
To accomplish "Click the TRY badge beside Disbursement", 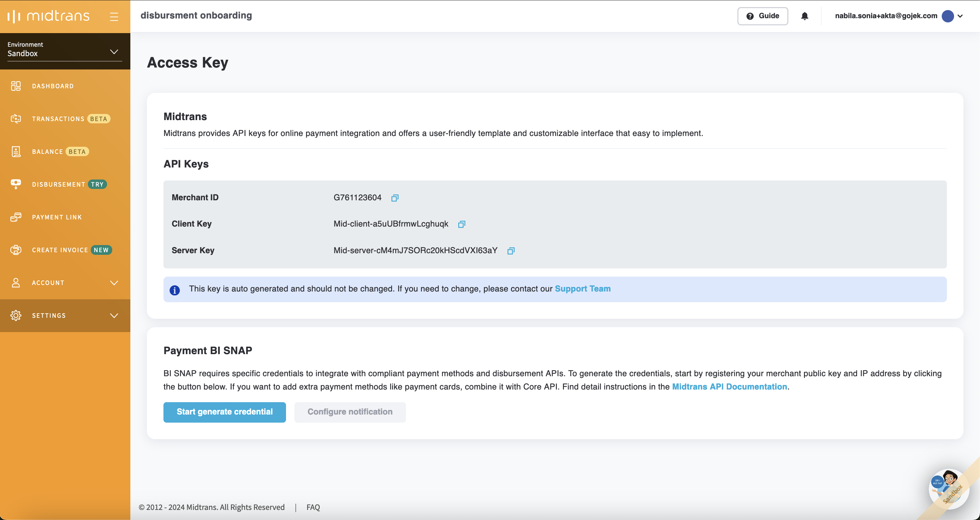I will tap(97, 184).
